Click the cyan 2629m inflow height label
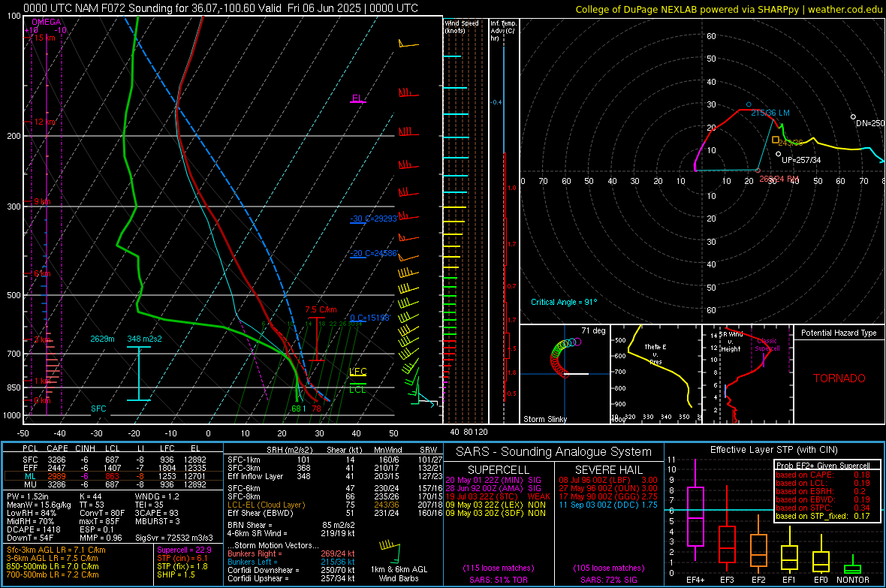 pyautogui.click(x=102, y=339)
